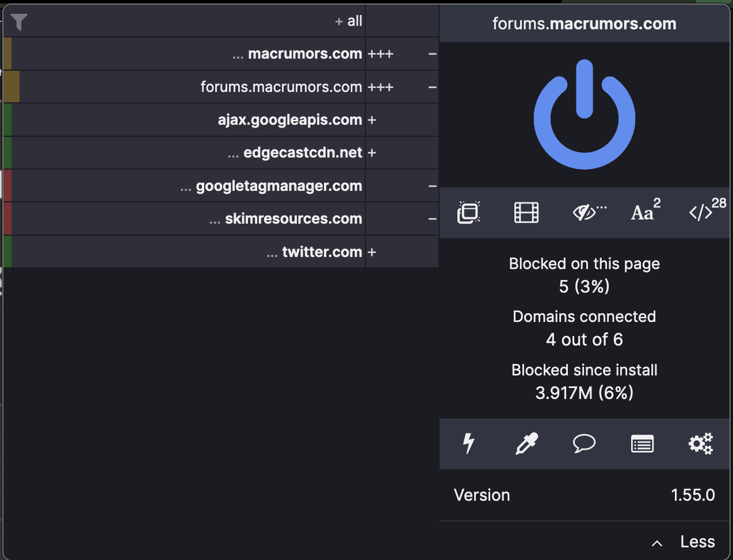Toggle cosmetic filtering eye icon
733x560 pixels.
[x=587, y=213]
